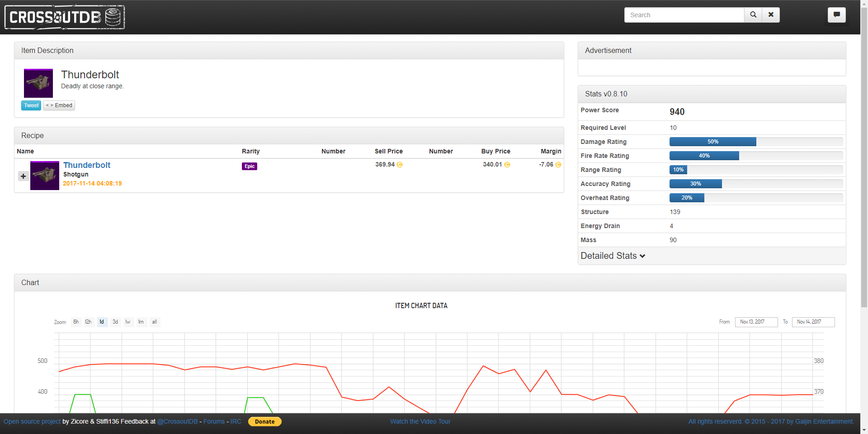The image size is (868, 434).
Task: Click the Sell Price column header
Action: [x=389, y=151]
